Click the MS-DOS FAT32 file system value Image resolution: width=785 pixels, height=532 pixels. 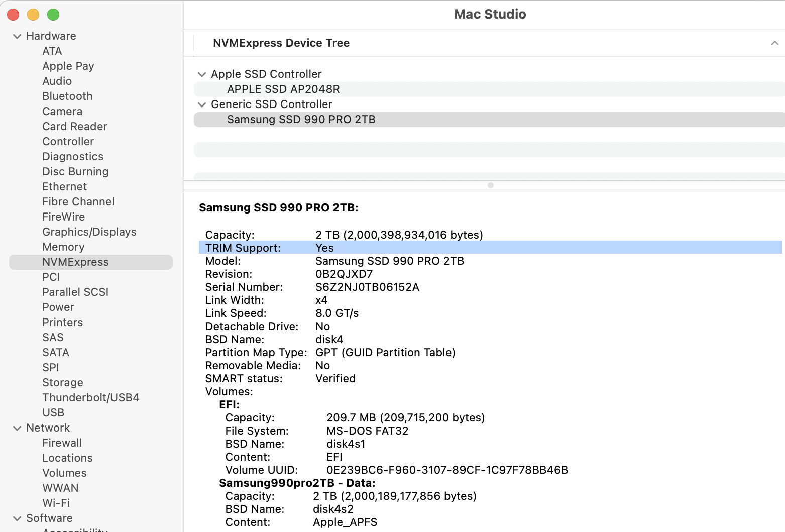pyautogui.click(x=368, y=431)
